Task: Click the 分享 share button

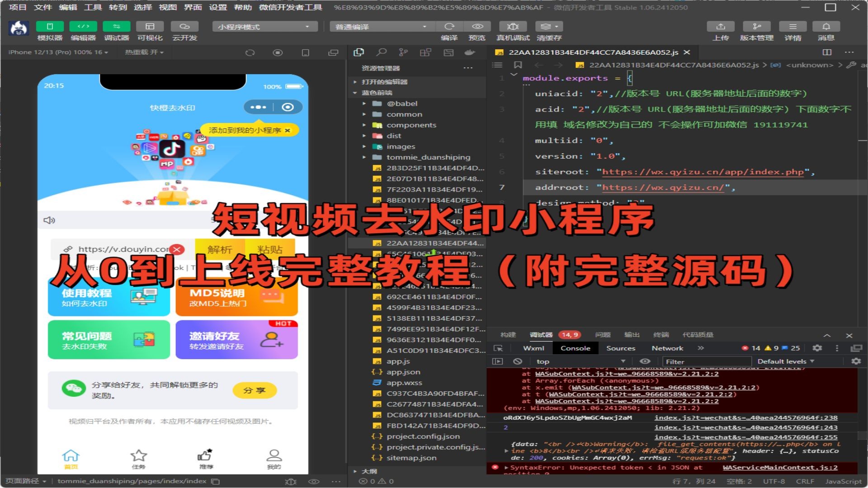Action: pos(255,390)
